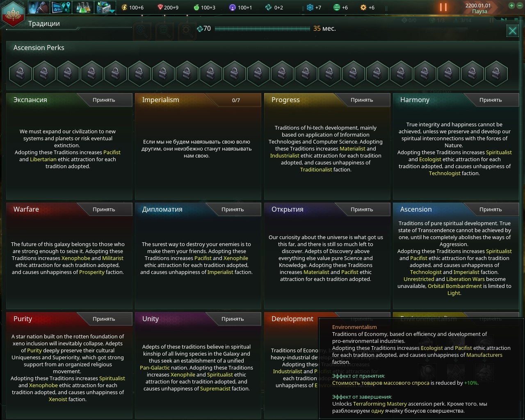The image size is (525, 420).
Task: Click the unity swirl icon showing 0+2
Action: pos(269,7)
